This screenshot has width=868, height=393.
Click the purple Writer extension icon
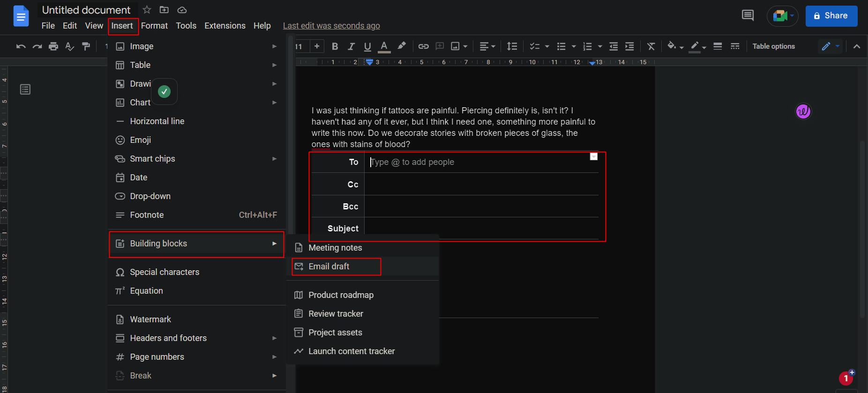803,111
